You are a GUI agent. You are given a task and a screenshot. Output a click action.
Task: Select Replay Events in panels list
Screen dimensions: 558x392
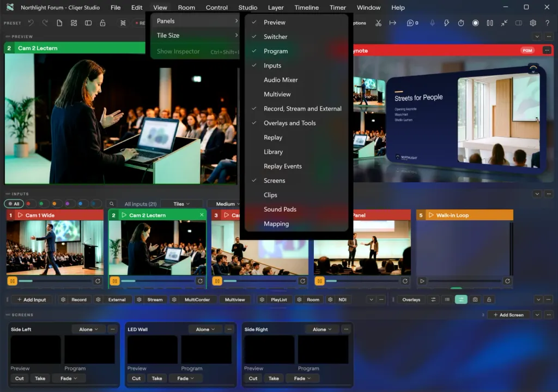(296, 166)
